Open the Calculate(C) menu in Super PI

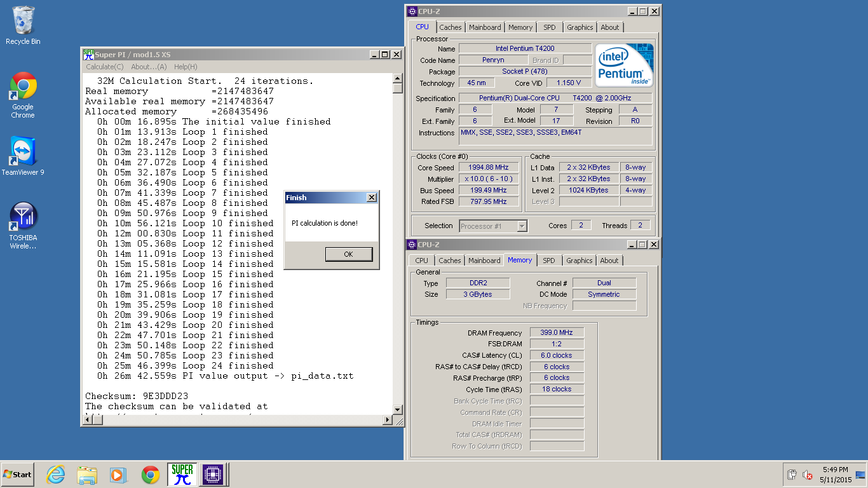coord(105,67)
